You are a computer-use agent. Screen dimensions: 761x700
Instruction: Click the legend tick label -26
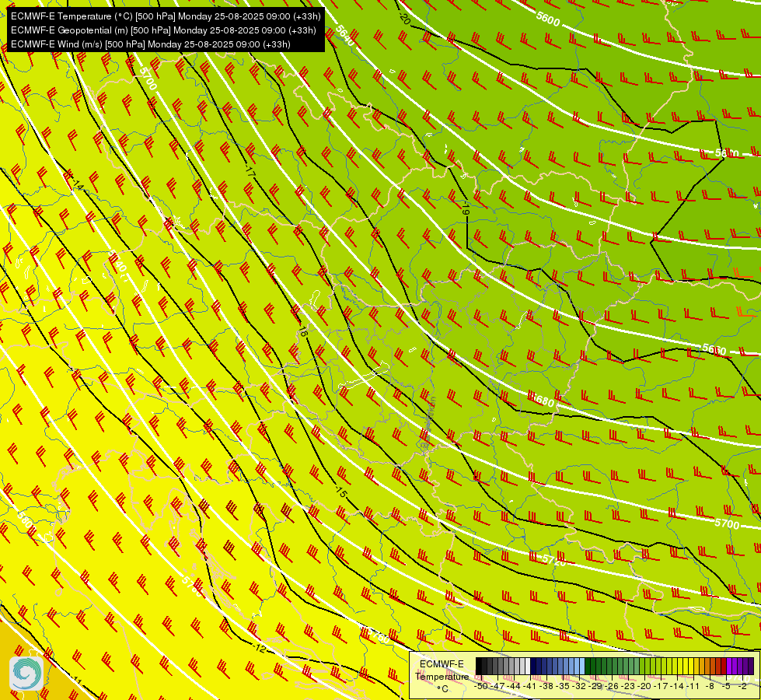(x=612, y=686)
